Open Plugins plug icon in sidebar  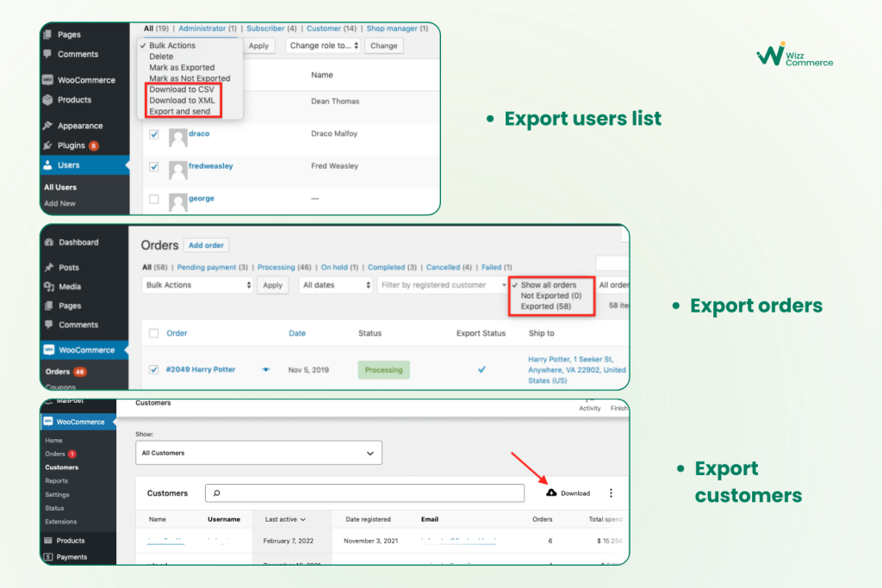[48, 145]
